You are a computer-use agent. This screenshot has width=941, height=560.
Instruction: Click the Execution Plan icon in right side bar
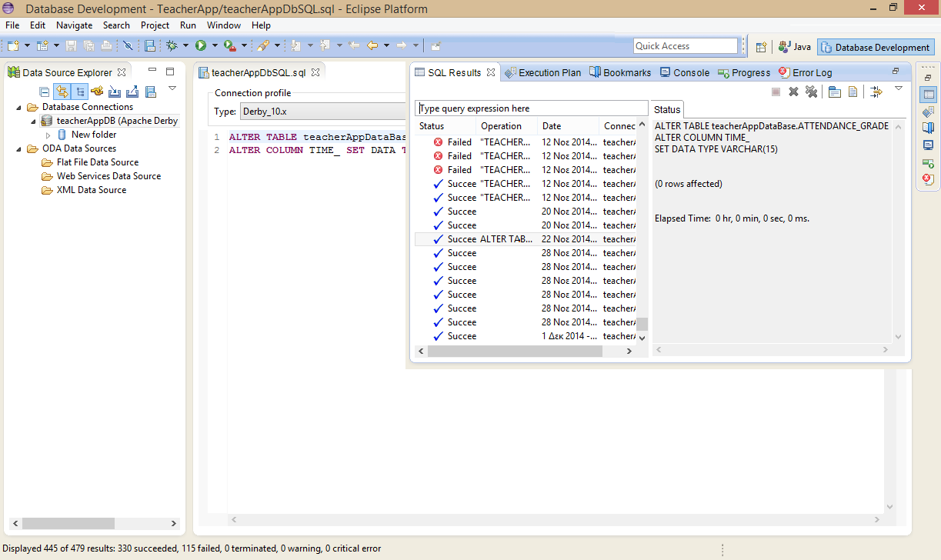[928, 112]
